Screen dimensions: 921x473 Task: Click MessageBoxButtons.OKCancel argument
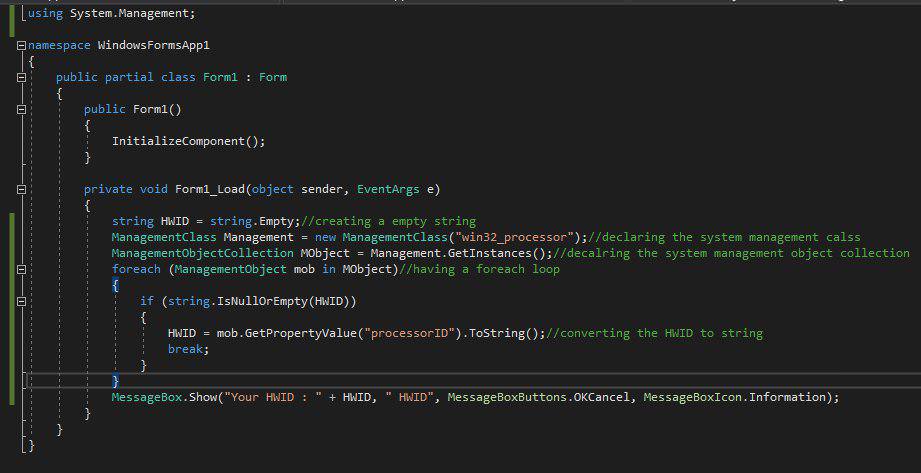tap(538, 397)
